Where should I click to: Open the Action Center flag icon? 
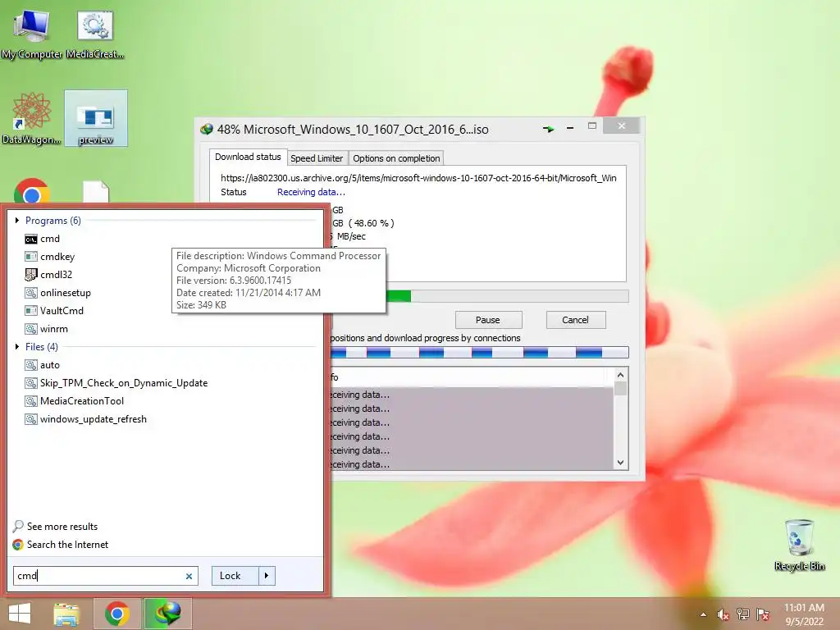(763, 614)
